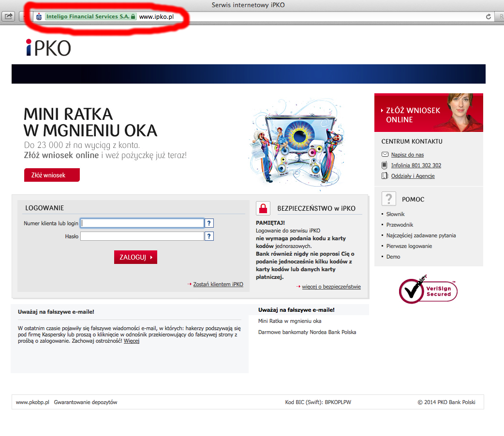Screen dimensions: 504x436
Task: Click the iPKO logo
Action: [x=48, y=48]
